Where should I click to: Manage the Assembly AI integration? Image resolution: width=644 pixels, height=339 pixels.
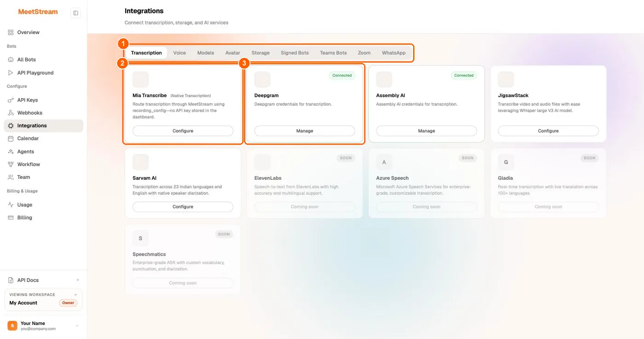pyautogui.click(x=426, y=131)
